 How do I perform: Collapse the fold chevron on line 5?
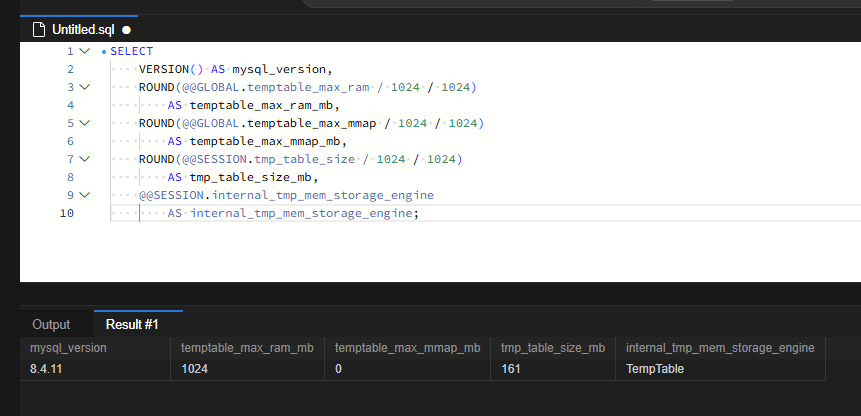coord(84,123)
